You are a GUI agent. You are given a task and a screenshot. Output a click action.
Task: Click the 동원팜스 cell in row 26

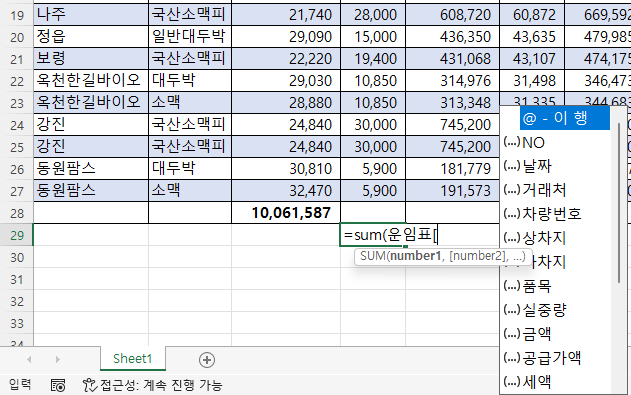point(91,168)
